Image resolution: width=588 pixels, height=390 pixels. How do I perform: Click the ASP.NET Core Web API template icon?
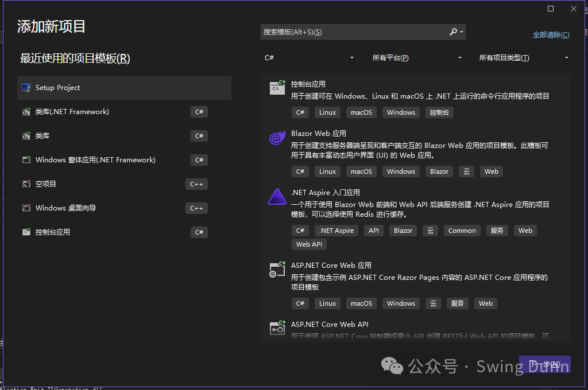coord(277,328)
